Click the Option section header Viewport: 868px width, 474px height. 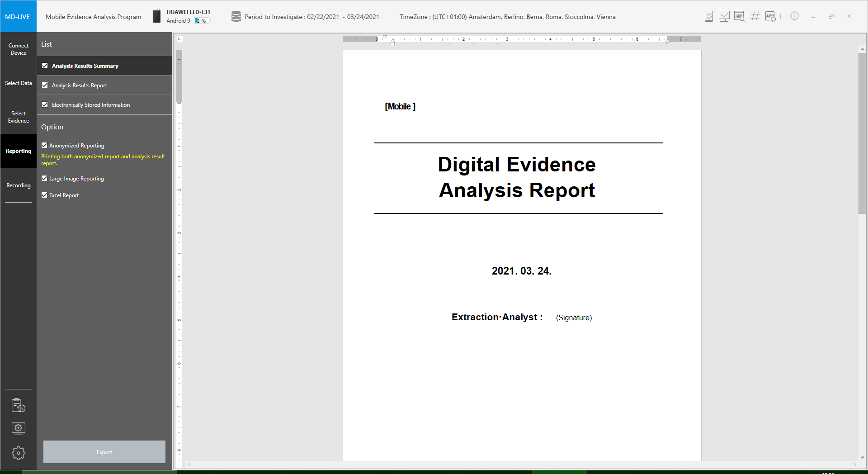point(52,127)
